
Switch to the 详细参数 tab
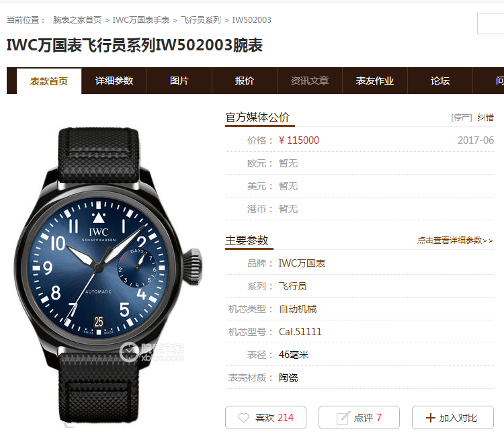[x=114, y=81]
